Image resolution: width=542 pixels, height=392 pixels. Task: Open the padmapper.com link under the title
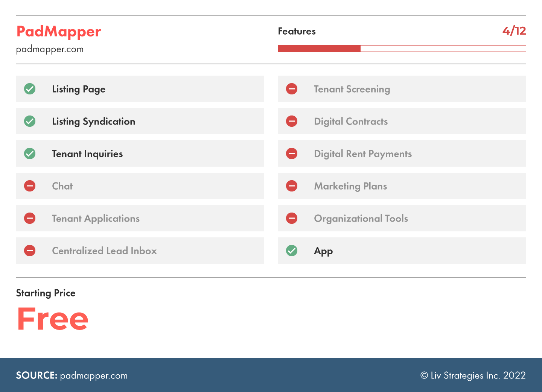click(x=50, y=49)
